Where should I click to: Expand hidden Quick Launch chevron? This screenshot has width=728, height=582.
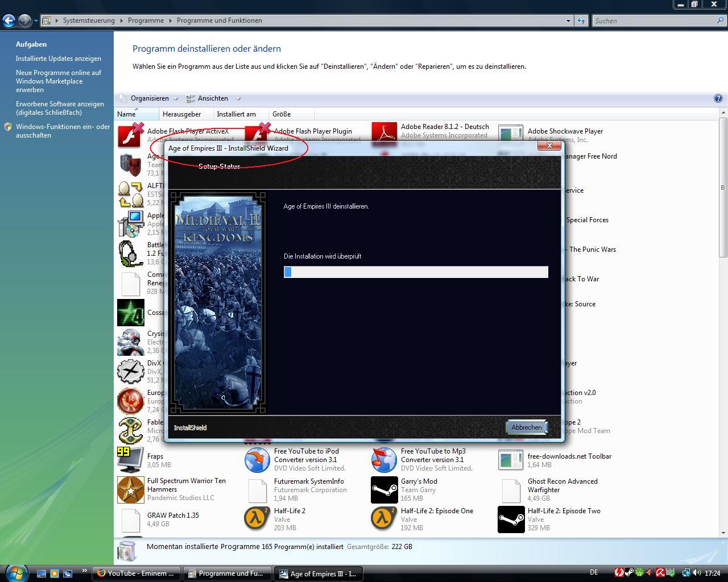tap(85, 571)
